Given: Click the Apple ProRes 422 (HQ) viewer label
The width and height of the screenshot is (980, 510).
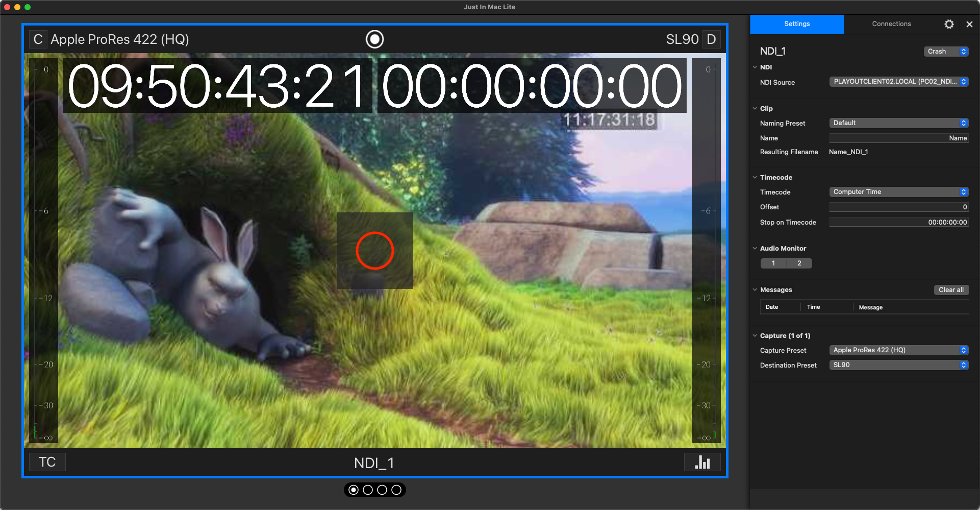Looking at the screenshot, I should coord(120,39).
